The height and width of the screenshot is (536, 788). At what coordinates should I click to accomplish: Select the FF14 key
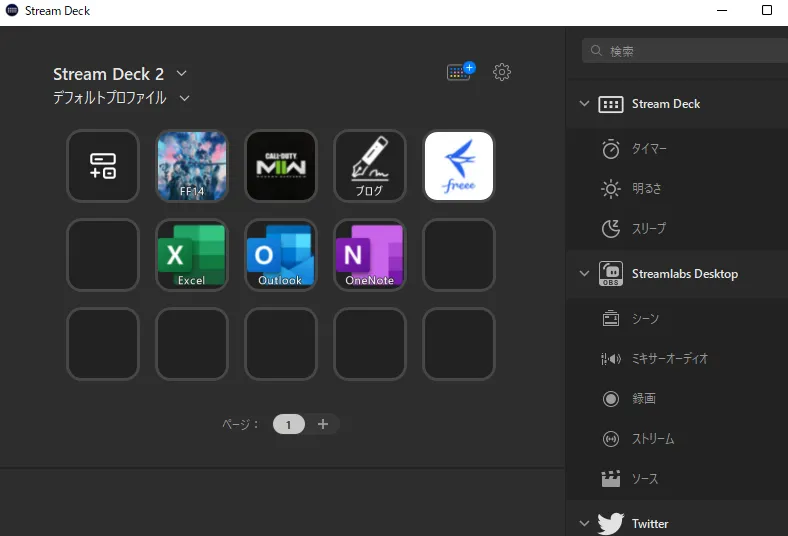[x=192, y=166]
